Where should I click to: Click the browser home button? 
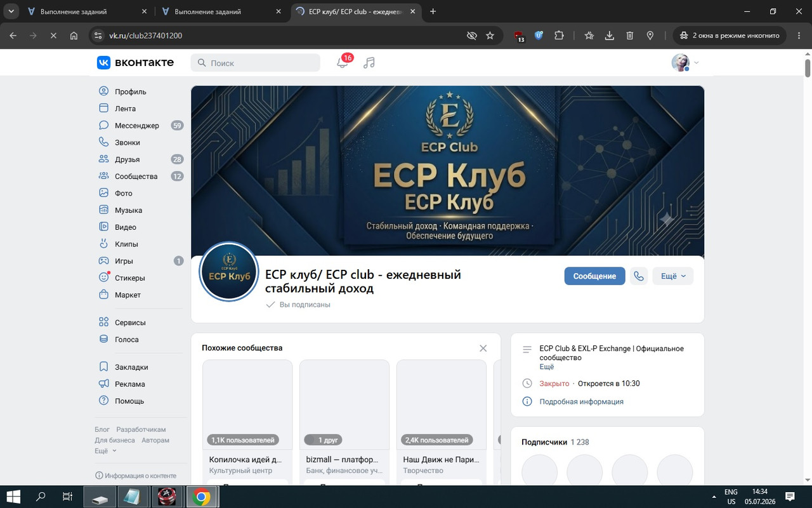click(x=74, y=36)
